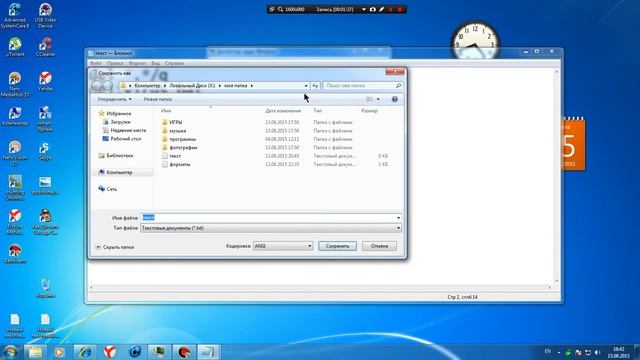The height and width of the screenshot is (360, 640).
Task: Launch Skype from the desktop
Action: click(45, 151)
